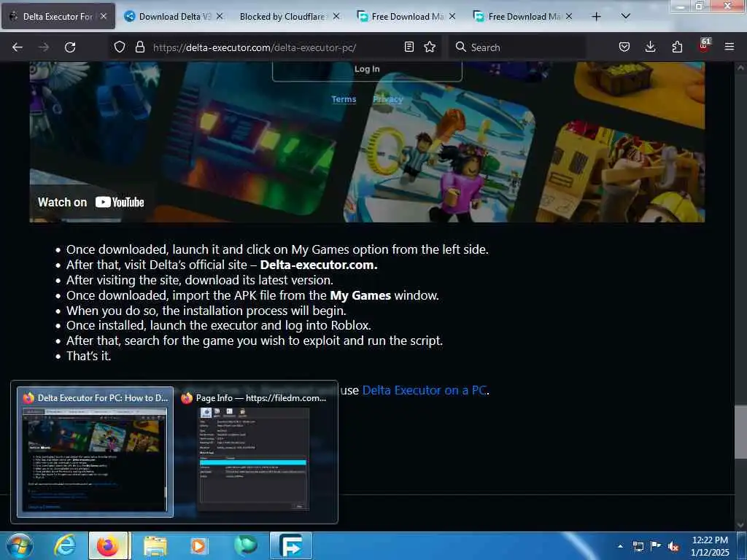Click the scrollbar up arrow
Viewport: 747px width, 560px height.
[x=740, y=68]
